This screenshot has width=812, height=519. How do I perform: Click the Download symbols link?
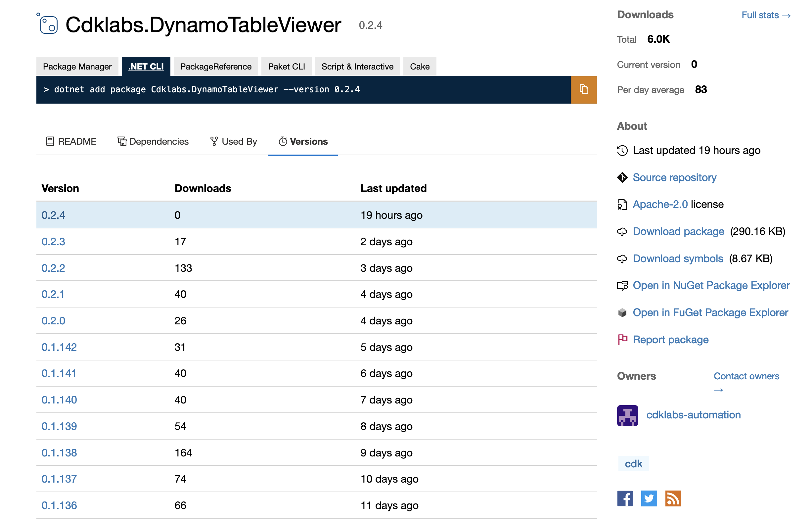pos(678,259)
